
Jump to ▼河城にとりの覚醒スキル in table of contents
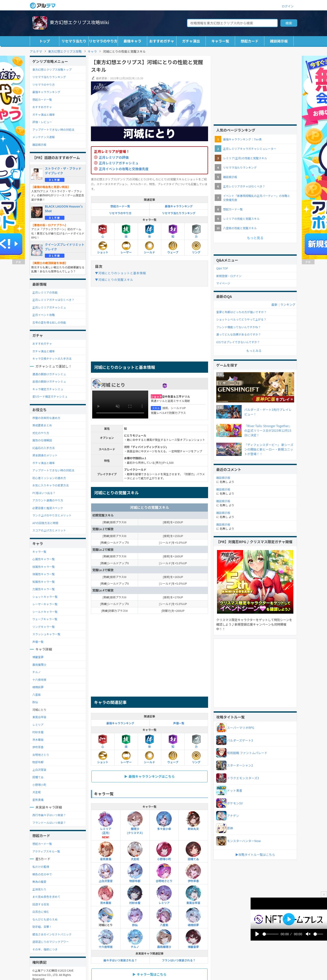click(x=114, y=280)
